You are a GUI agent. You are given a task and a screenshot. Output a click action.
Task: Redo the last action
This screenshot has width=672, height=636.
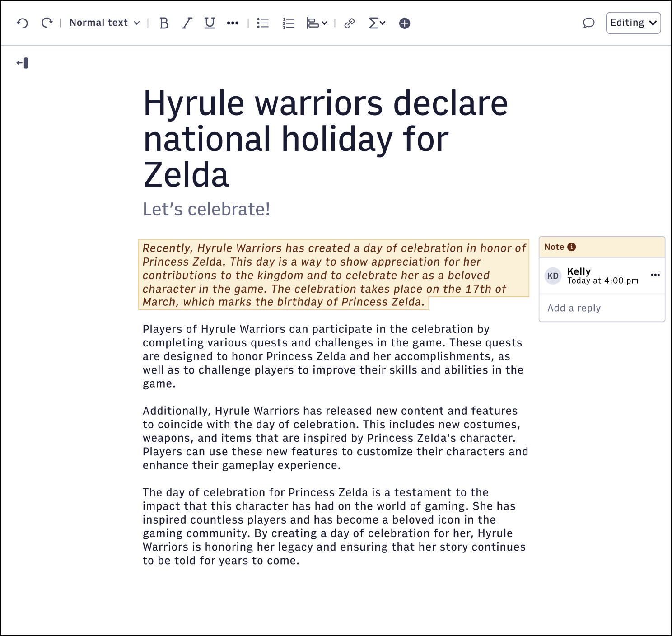click(x=47, y=23)
